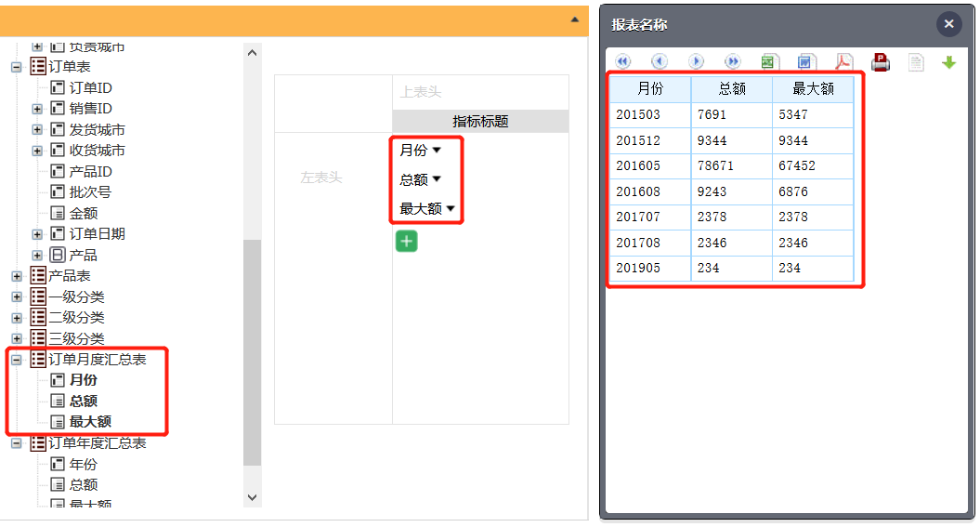Click the field icon beside 批次号

click(x=58, y=191)
